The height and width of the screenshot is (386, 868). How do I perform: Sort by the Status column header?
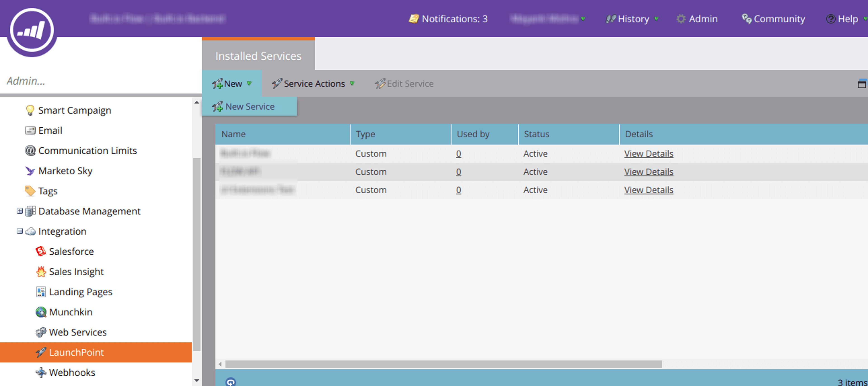pyautogui.click(x=568, y=134)
